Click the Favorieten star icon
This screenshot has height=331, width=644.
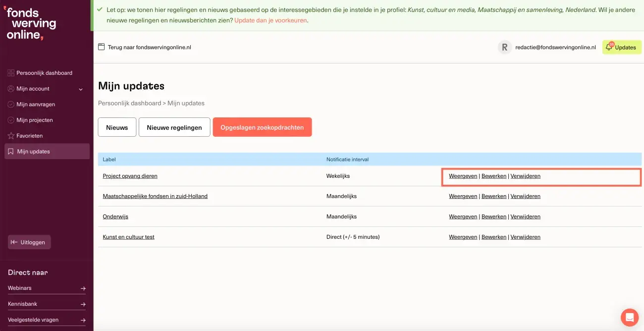pyautogui.click(x=11, y=136)
